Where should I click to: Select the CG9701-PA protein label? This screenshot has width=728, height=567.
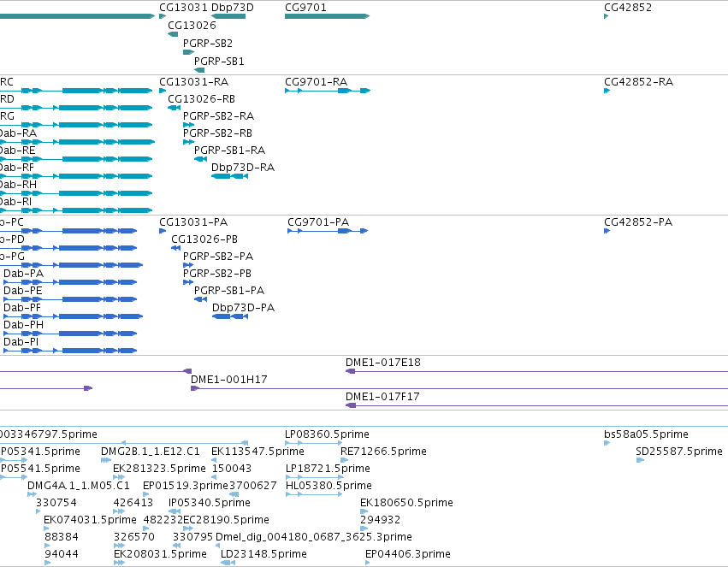318,221
